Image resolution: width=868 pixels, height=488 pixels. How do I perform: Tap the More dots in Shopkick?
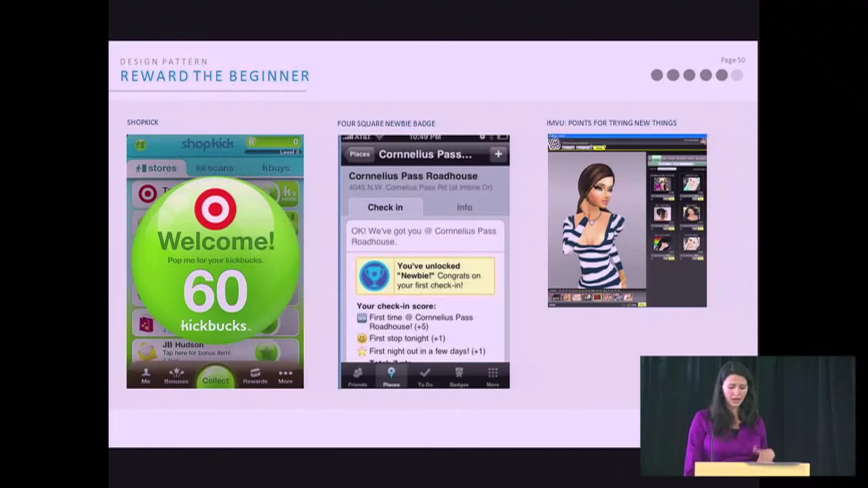285,376
